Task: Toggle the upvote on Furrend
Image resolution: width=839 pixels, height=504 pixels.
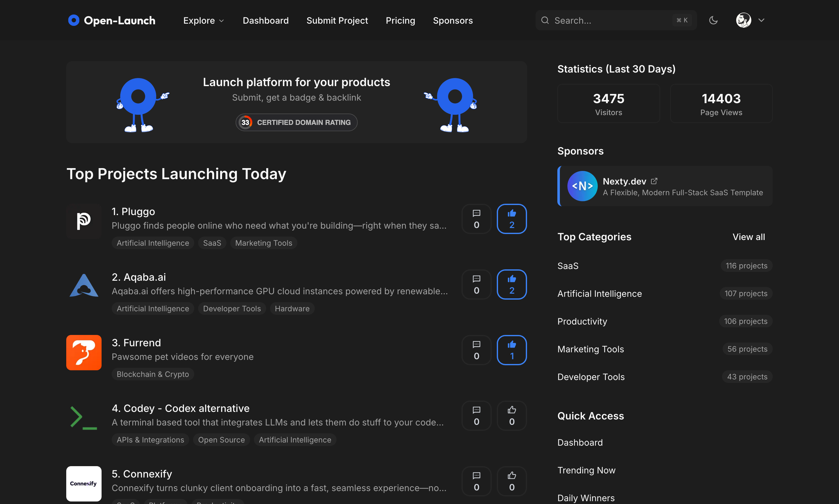Action: (x=512, y=350)
